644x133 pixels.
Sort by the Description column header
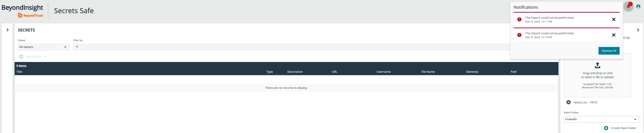[x=295, y=72]
